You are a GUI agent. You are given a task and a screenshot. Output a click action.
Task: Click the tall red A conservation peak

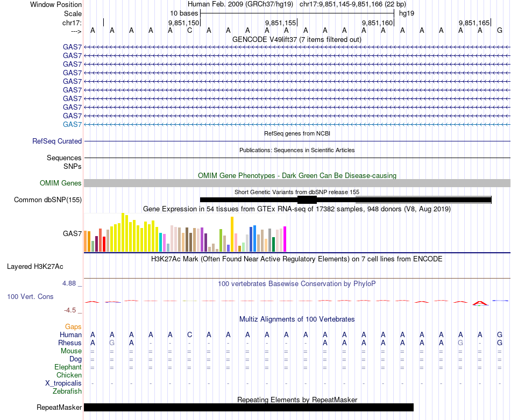point(480,303)
